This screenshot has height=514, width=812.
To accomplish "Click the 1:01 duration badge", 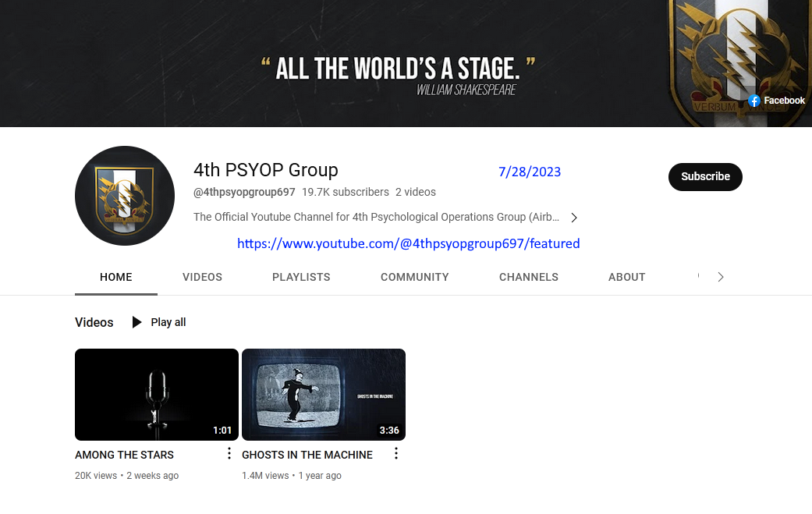I will tap(222, 430).
